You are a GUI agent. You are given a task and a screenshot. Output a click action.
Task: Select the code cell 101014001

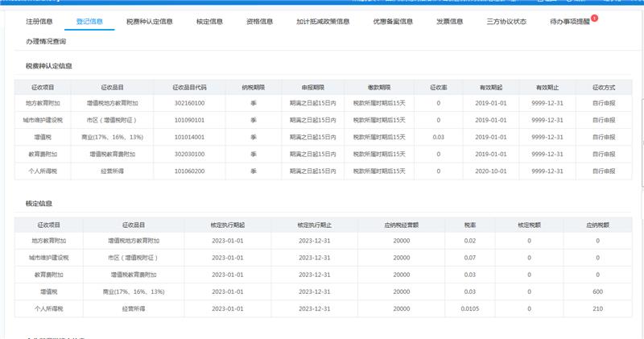(189, 137)
